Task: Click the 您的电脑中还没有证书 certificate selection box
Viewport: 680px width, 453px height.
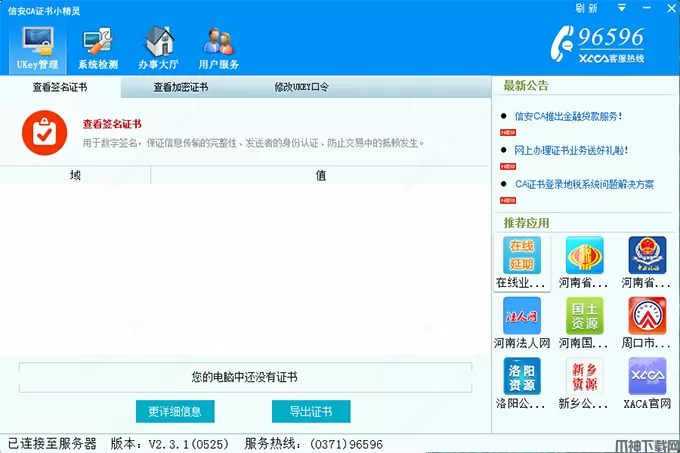Action: tap(245, 377)
